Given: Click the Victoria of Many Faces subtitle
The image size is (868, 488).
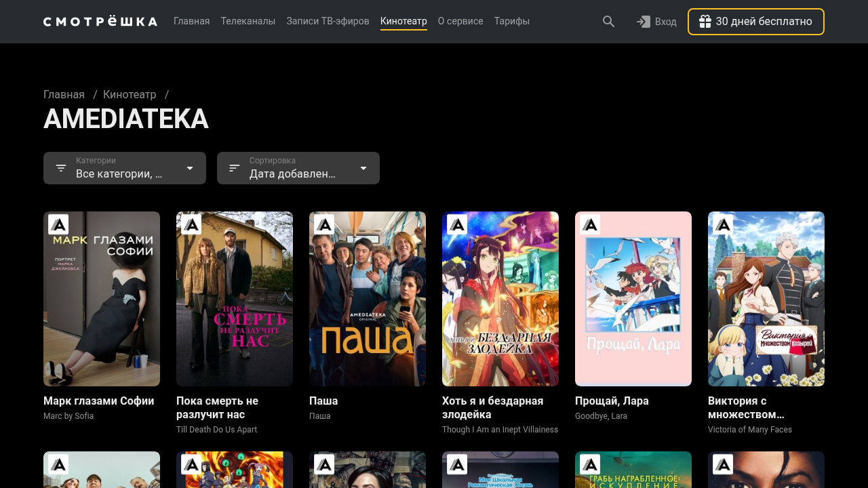Looking at the screenshot, I should tap(750, 430).
